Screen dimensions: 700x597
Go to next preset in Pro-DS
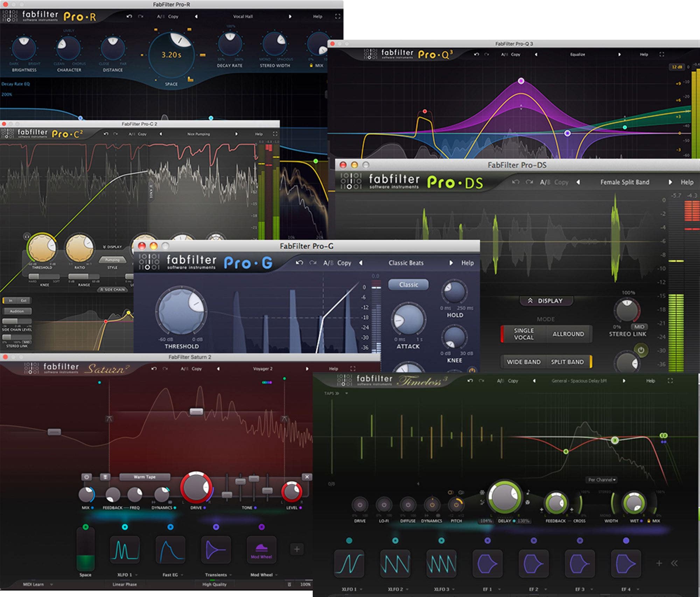tap(670, 182)
